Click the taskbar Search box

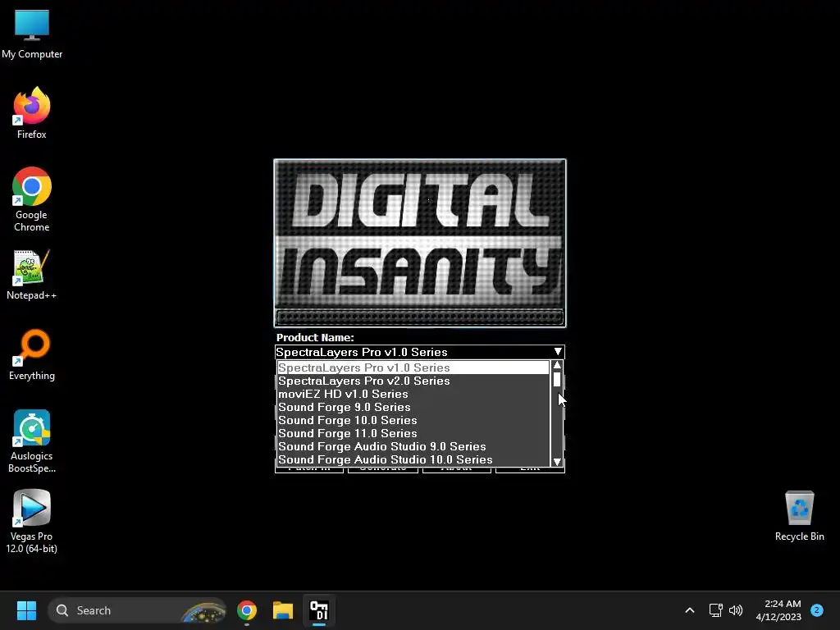[137, 610]
